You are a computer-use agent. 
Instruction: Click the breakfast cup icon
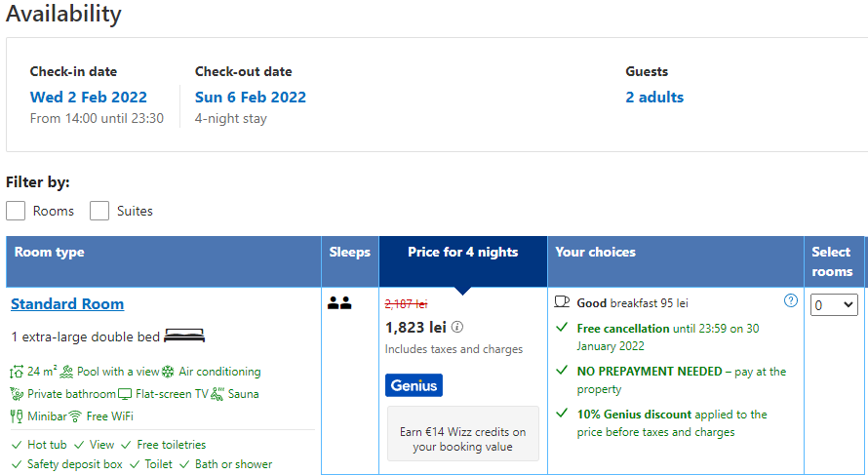[563, 302]
